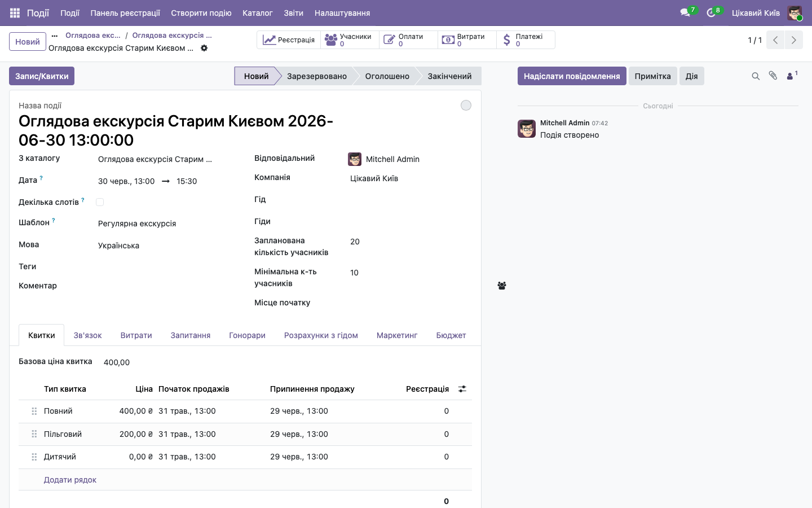Click the group icon between form and chatter
Screen dimensions: 812x508
tap(502, 286)
